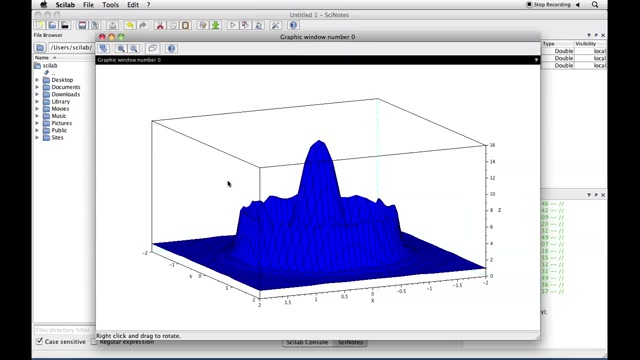
Task: Click the Cut scissors icon
Action: (x=160, y=25)
